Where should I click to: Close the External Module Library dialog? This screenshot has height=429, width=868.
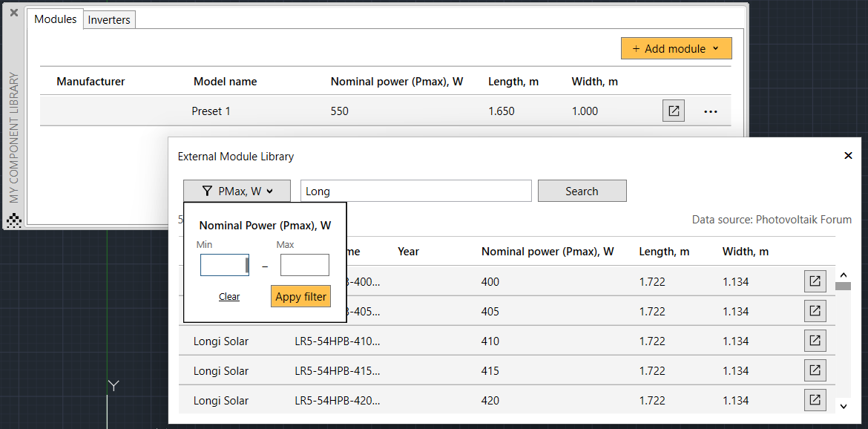(848, 156)
